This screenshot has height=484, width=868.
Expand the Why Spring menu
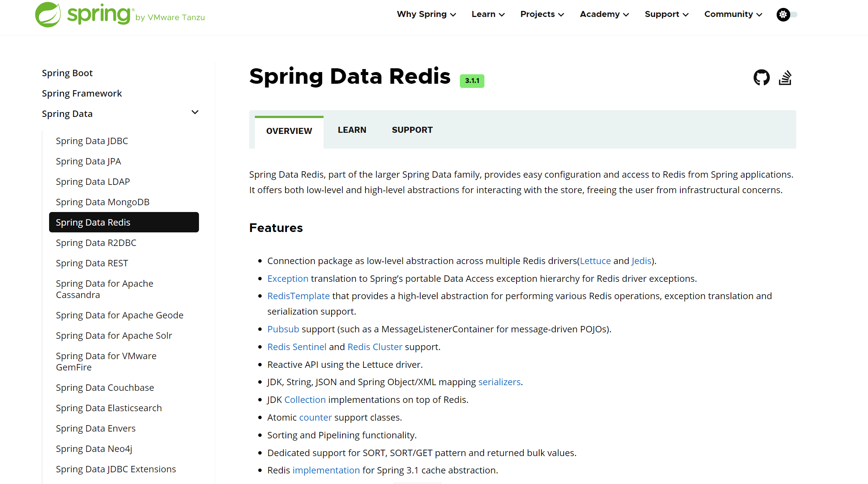(x=426, y=14)
